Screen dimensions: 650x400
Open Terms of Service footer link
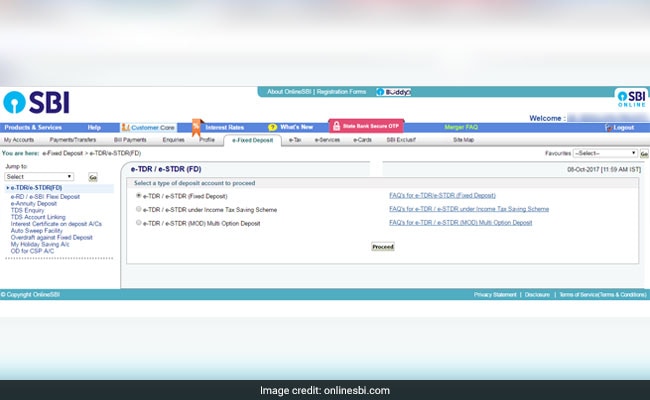pos(603,295)
